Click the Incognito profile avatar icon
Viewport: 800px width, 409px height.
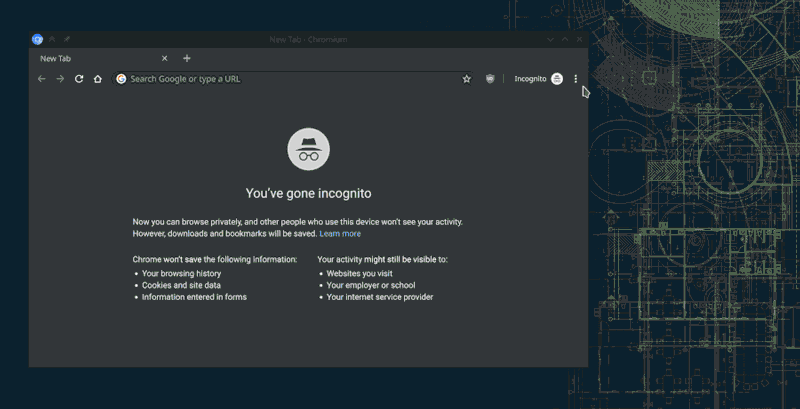557,79
